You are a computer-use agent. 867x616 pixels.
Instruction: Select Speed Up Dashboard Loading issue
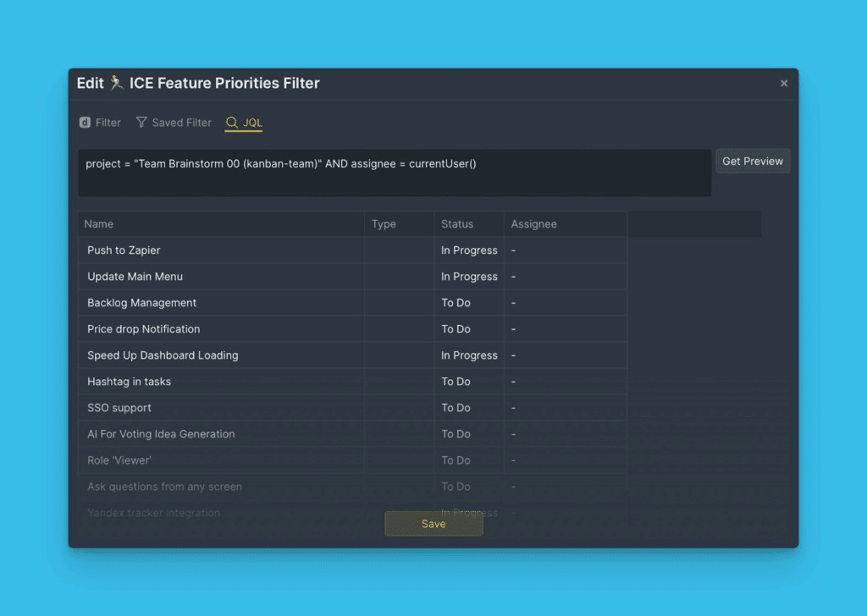(x=163, y=355)
